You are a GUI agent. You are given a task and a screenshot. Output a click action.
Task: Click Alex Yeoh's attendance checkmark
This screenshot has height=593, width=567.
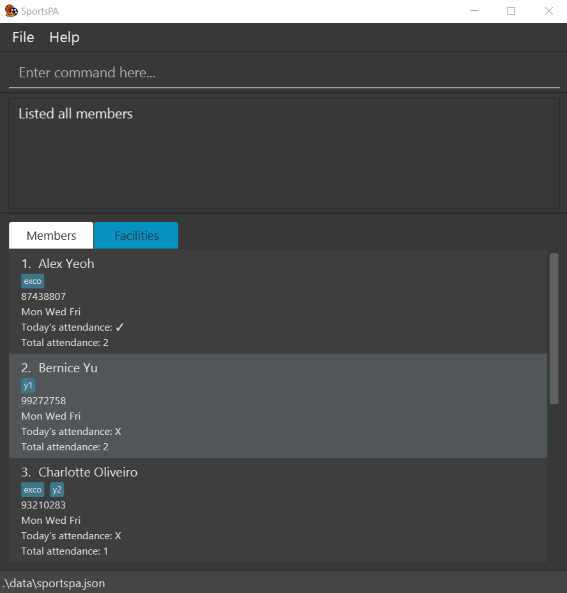[120, 327]
